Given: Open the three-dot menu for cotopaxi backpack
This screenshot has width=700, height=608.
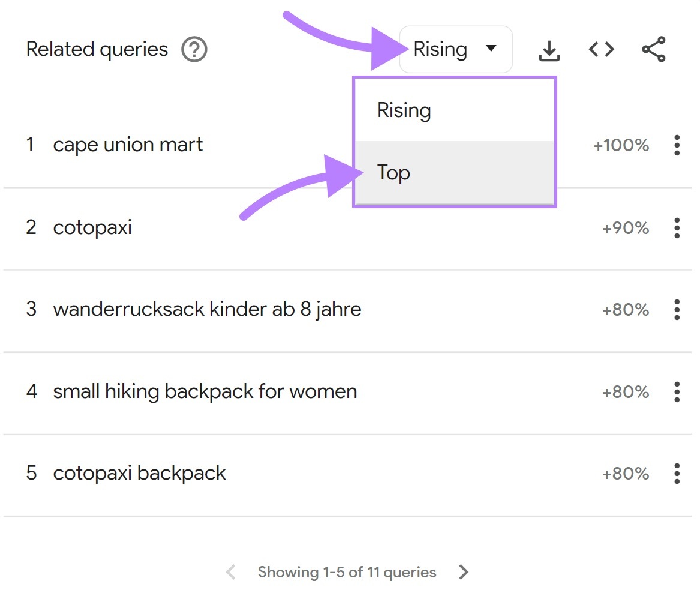Looking at the screenshot, I should (677, 473).
